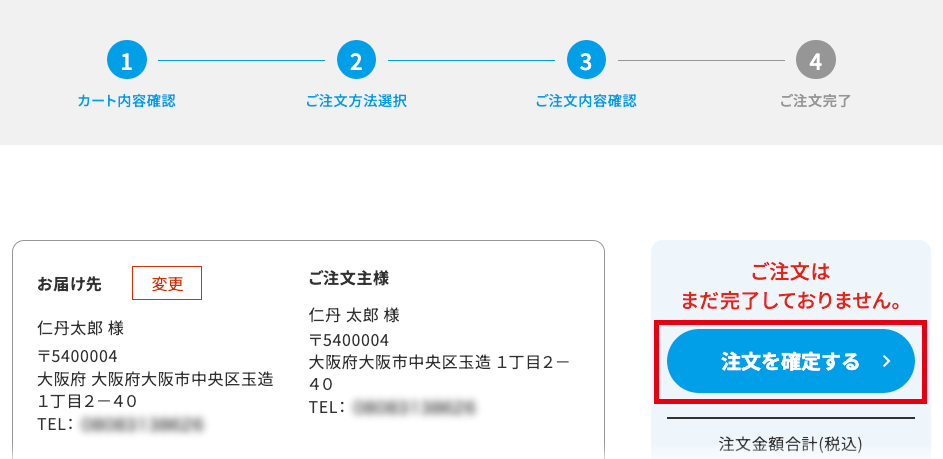Go to カート内容確認 step label

point(126,101)
